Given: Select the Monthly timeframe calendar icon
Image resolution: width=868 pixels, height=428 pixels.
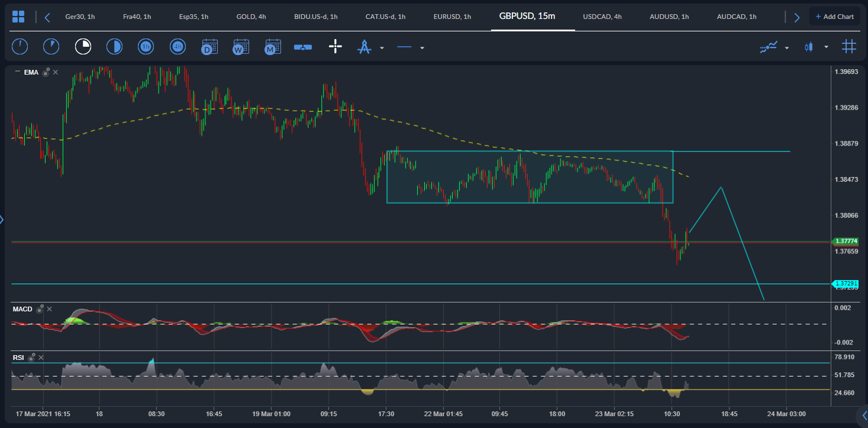Looking at the screenshot, I should [x=272, y=47].
